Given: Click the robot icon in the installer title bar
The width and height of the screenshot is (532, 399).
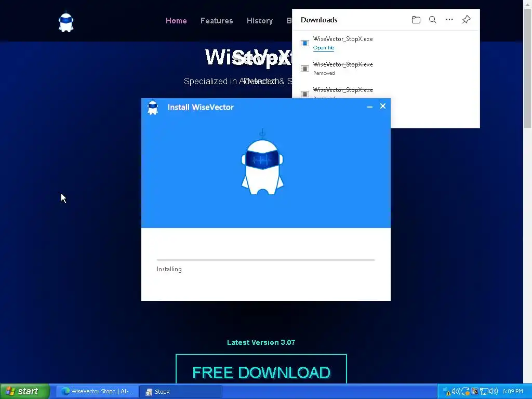Looking at the screenshot, I should pos(153,108).
